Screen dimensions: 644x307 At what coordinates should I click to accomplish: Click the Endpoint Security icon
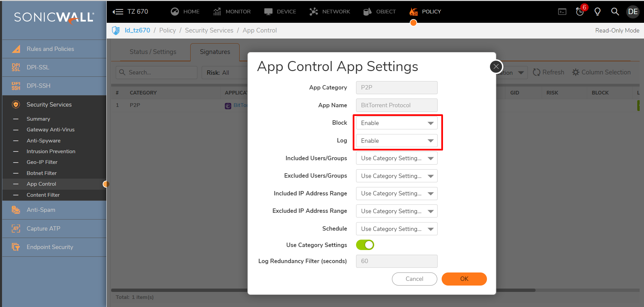[x=16, y=247]
